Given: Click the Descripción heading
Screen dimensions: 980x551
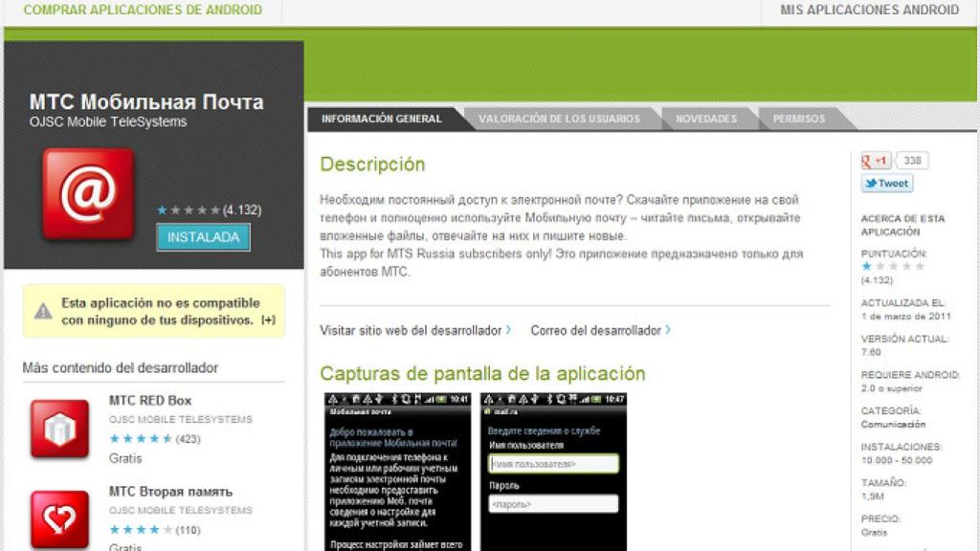Looking at the screenshot, I should click(x=372, y=165).
